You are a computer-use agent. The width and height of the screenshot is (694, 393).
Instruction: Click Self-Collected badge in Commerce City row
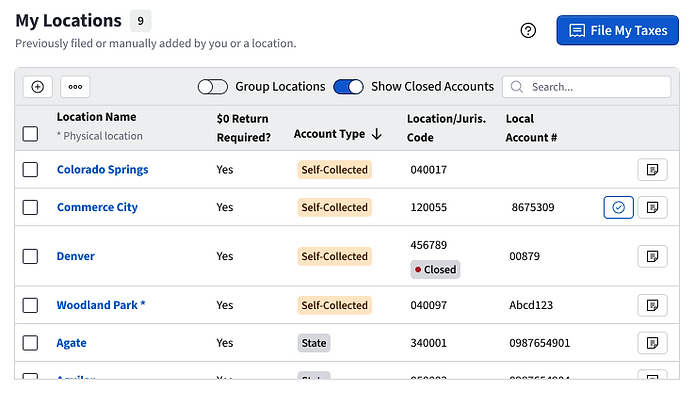(335, 207)
